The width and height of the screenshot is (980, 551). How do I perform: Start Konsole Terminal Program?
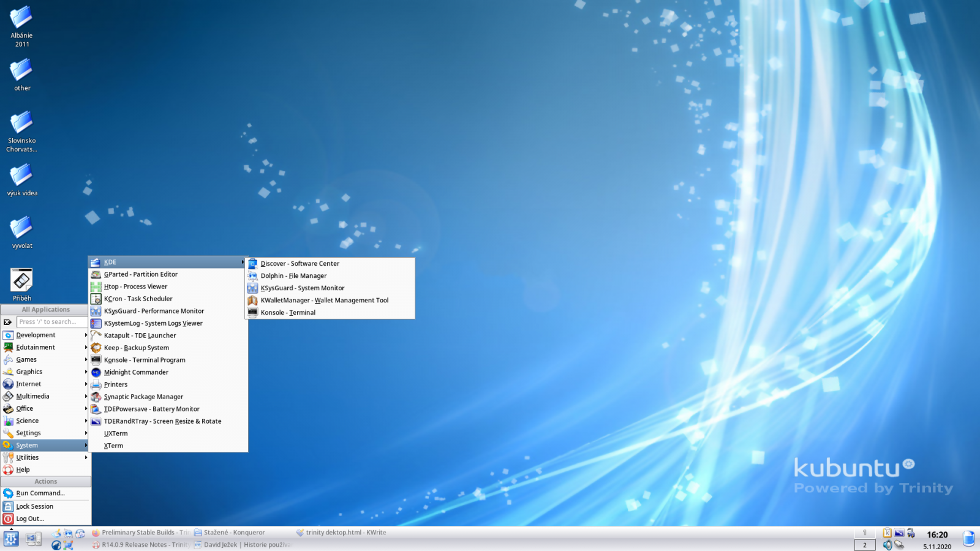click(144, 360)
